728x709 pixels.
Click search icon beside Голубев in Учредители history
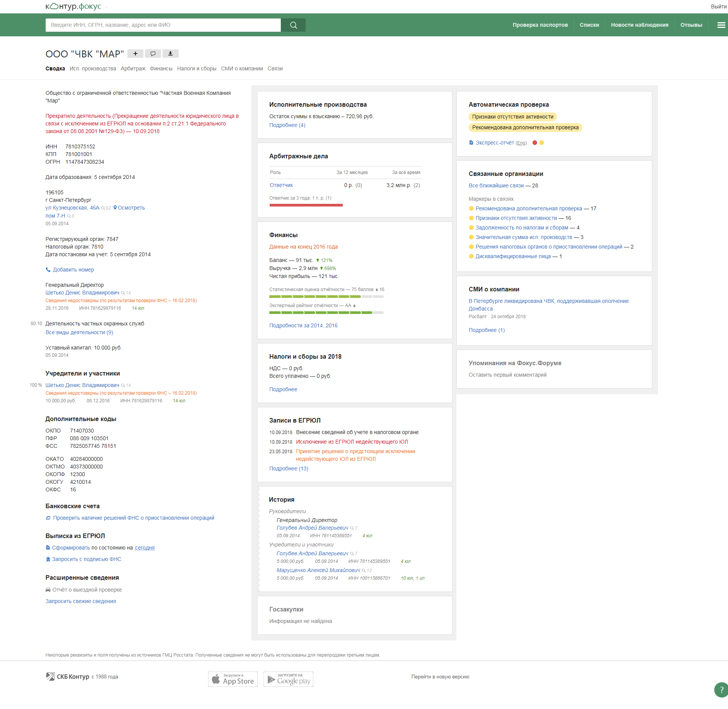[x=352, y=554]
